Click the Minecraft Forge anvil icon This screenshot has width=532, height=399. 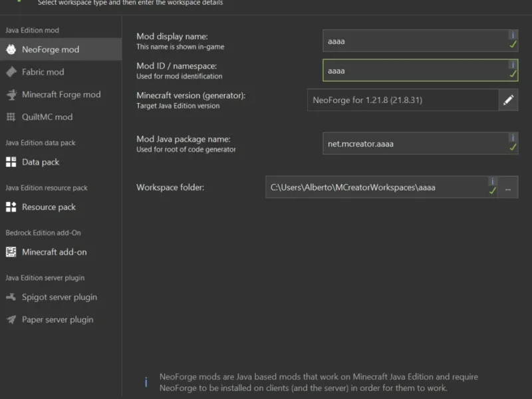pyautogui.click(x=11, y=94)
